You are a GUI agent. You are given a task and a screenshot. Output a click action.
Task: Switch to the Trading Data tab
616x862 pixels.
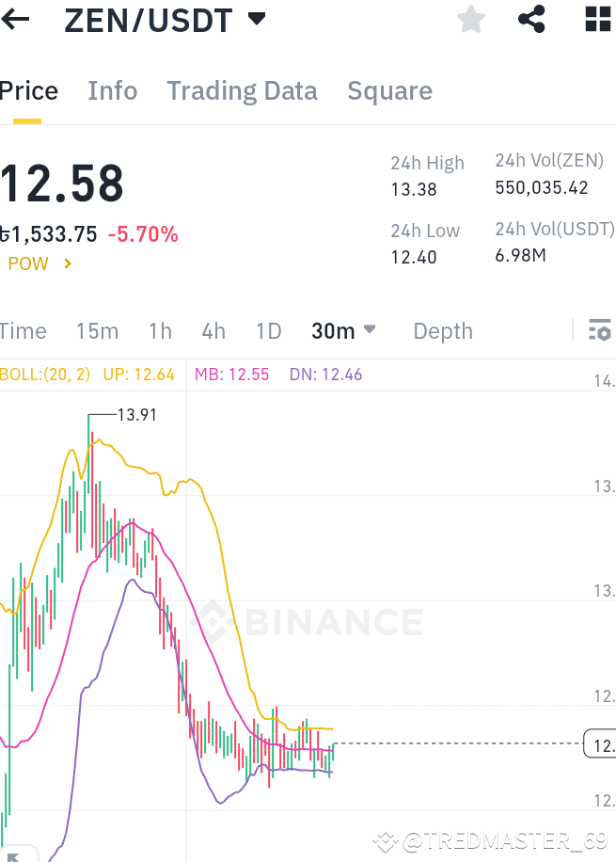point(242,90)
